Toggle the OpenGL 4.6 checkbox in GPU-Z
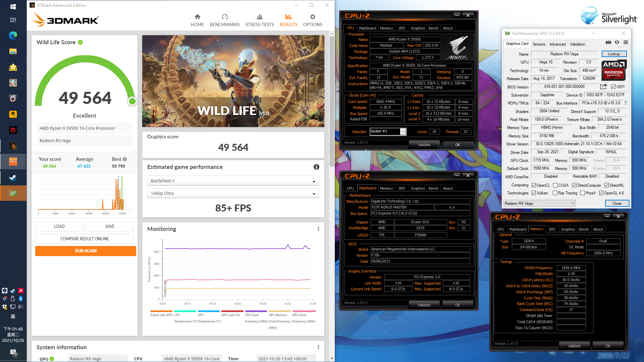644x362 pixels. pos(601,193)
